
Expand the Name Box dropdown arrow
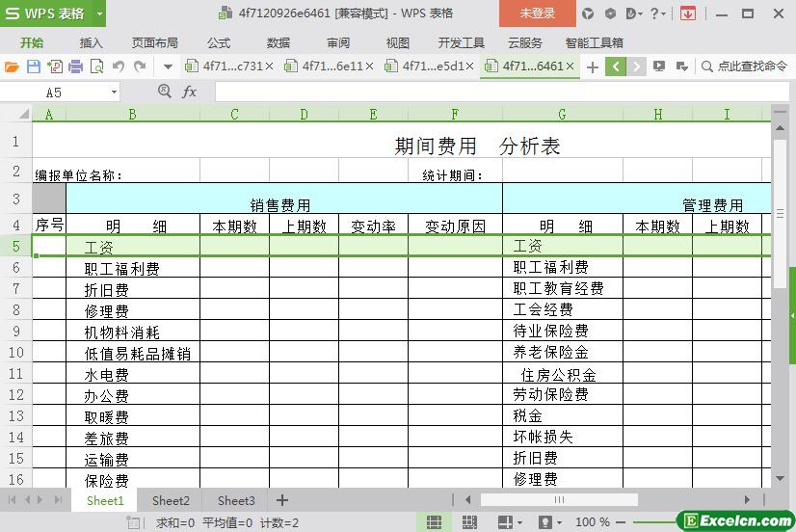coord(115,93)
